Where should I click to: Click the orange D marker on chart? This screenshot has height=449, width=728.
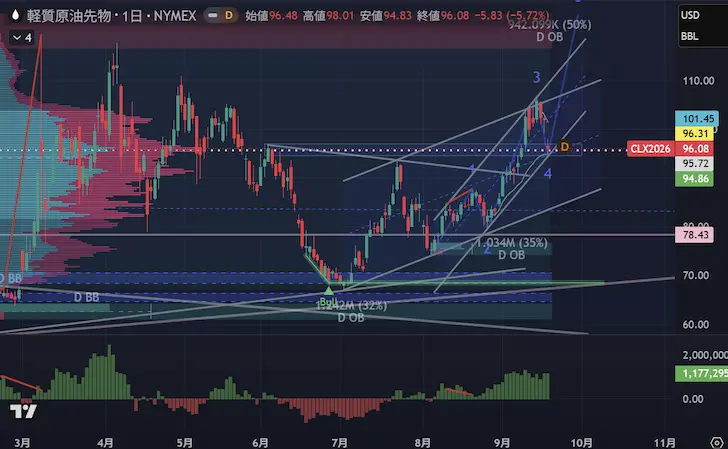coord(564,147)
